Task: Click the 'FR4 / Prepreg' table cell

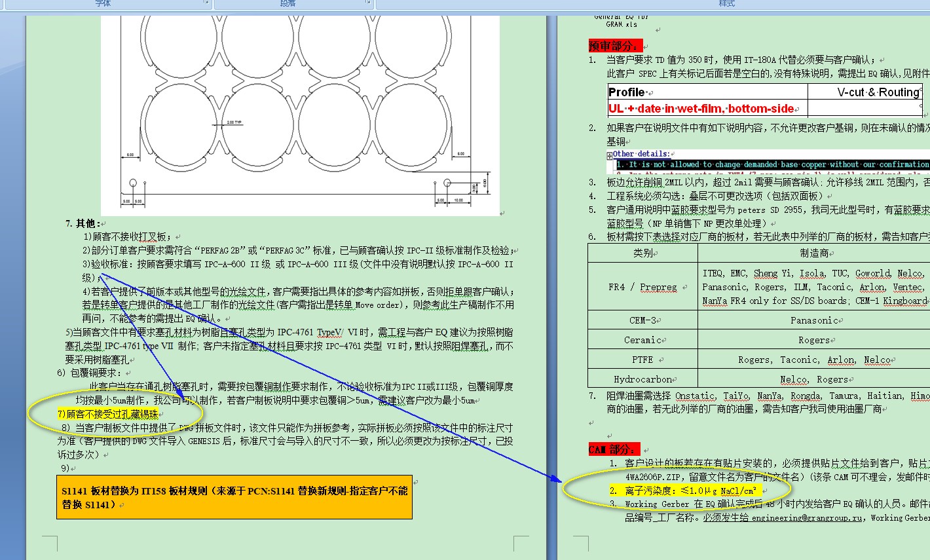Action: 642,287
